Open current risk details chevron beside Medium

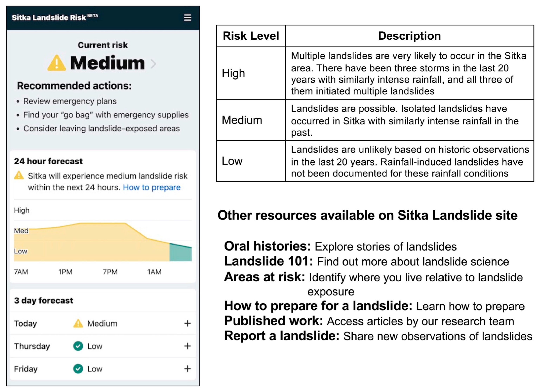click(x=154, y=64)
